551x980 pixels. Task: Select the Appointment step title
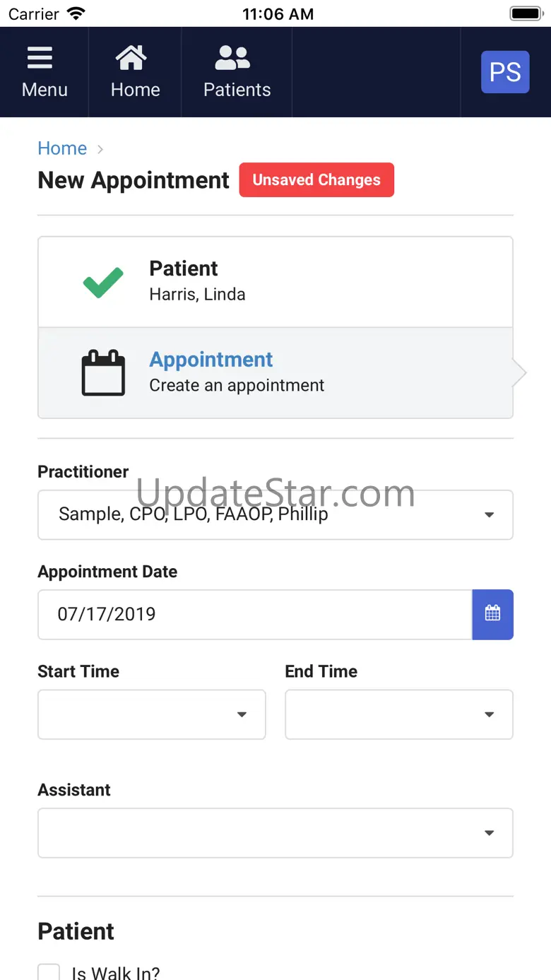(211, 360)
